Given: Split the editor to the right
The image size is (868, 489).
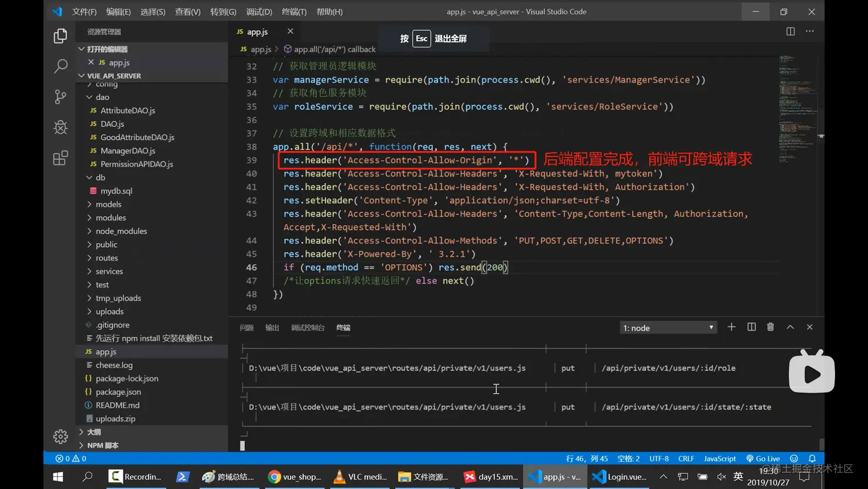Looking at the screenshot, I should click(x=790, y=31).
